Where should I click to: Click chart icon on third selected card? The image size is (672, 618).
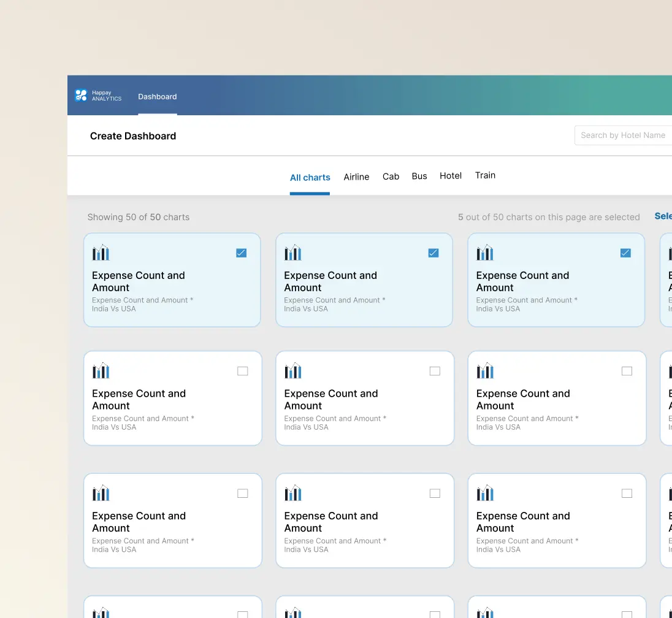(485, 253)
